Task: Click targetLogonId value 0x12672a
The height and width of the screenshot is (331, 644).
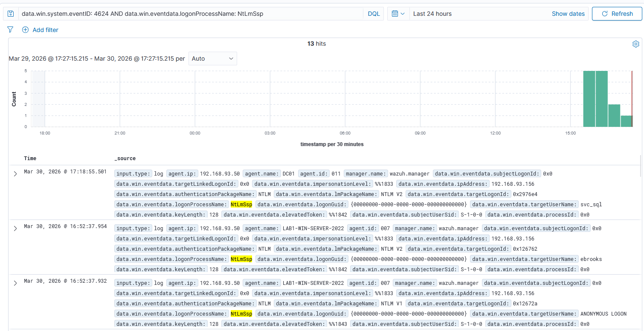Action: coord(525,304)
